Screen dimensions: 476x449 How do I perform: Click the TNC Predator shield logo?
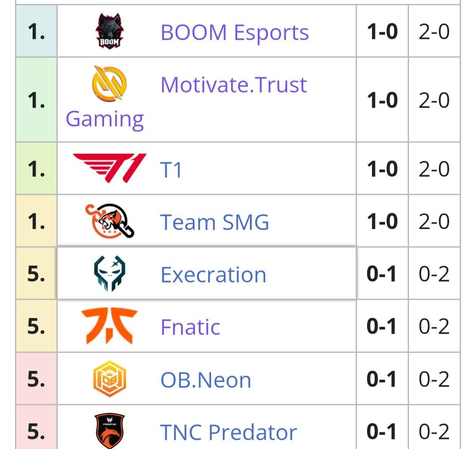[x=109, y=431]
